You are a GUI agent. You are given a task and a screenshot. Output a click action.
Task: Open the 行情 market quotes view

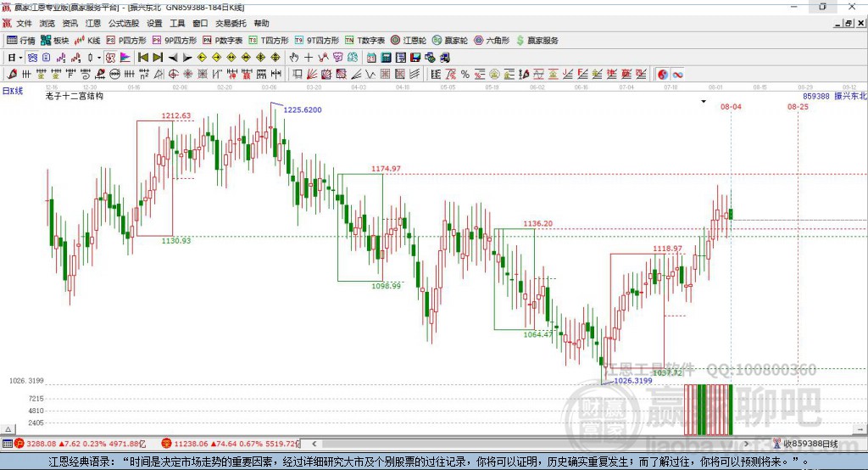tap(20, 41)
